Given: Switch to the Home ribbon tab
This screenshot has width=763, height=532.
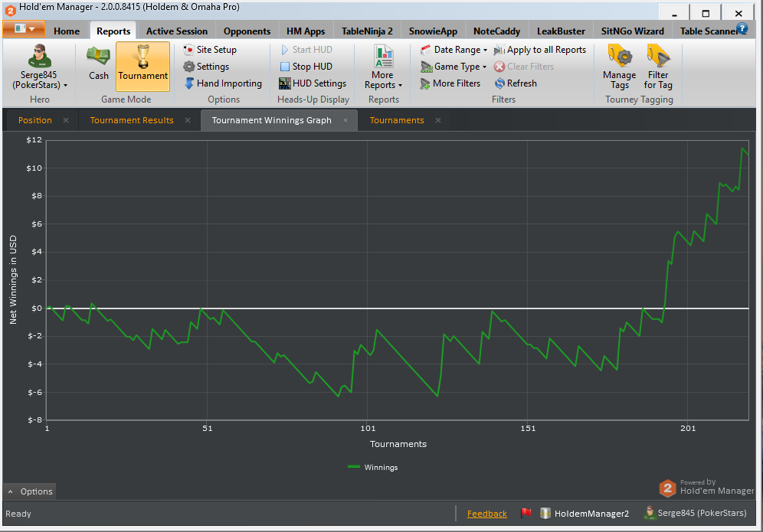Looking at the screenshot, I should (67, 31).
